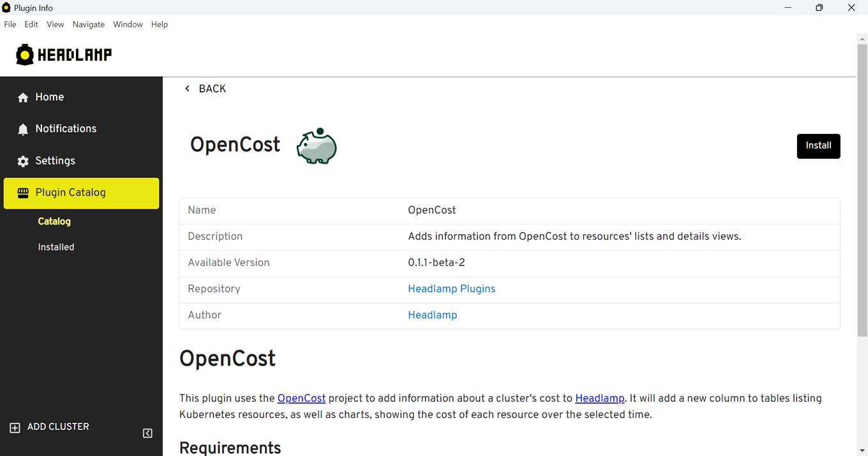Collapse the sidebar using the arrow toggle

point(147,433)
